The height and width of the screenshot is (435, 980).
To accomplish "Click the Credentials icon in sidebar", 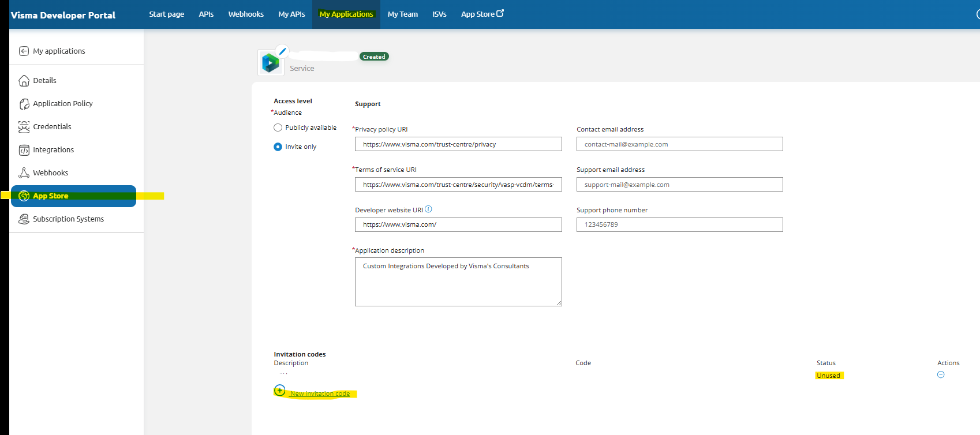I will [24, 126].
